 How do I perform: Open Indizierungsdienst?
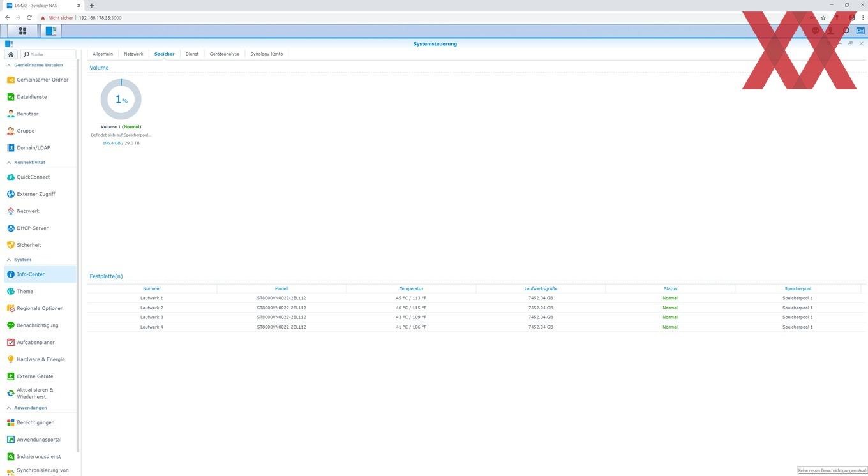pyautogui.click(x=40, y=456)
